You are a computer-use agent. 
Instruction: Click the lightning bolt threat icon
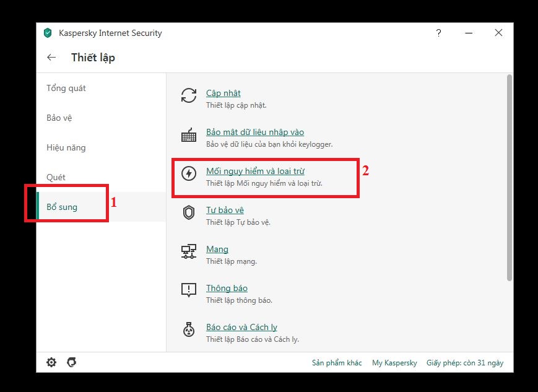[189, 173]
